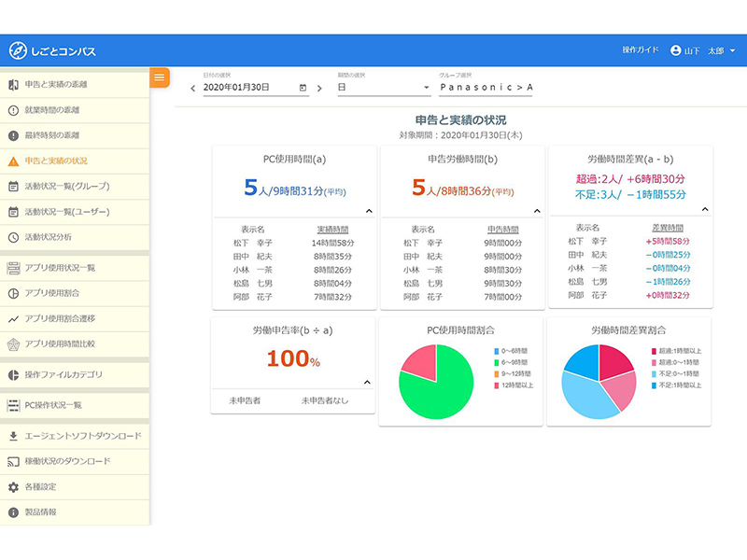The height and width of the screenshot is (560, 747).
Task: Open 就業時間の乖離 menu item
Action: pyautogui.click(x=75, y=110)
